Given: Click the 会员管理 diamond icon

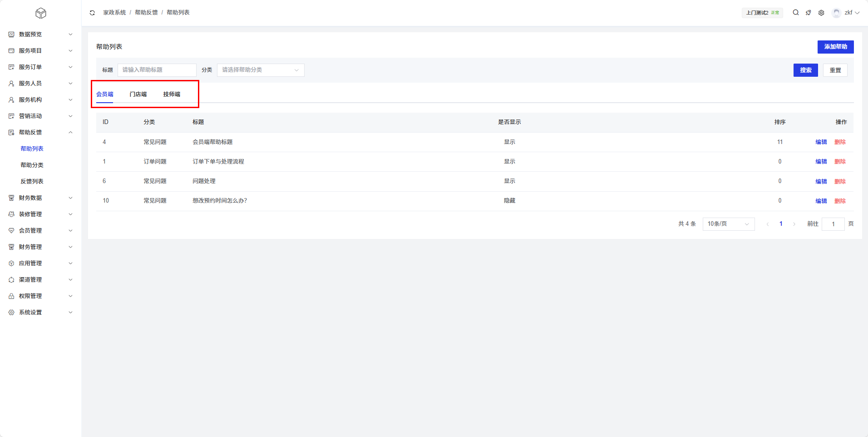Looking at the screenshot, I should pyautogui.click(x=11, y=231).
